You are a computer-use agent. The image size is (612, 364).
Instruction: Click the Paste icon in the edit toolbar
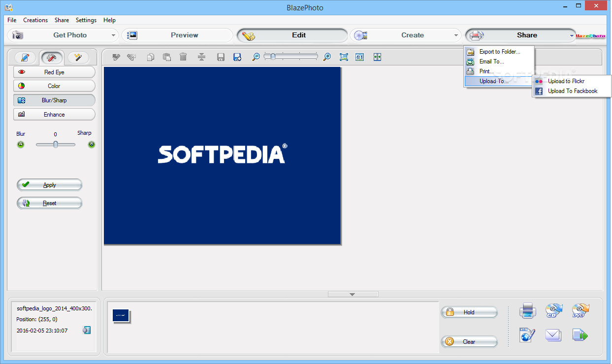point(167,57)
